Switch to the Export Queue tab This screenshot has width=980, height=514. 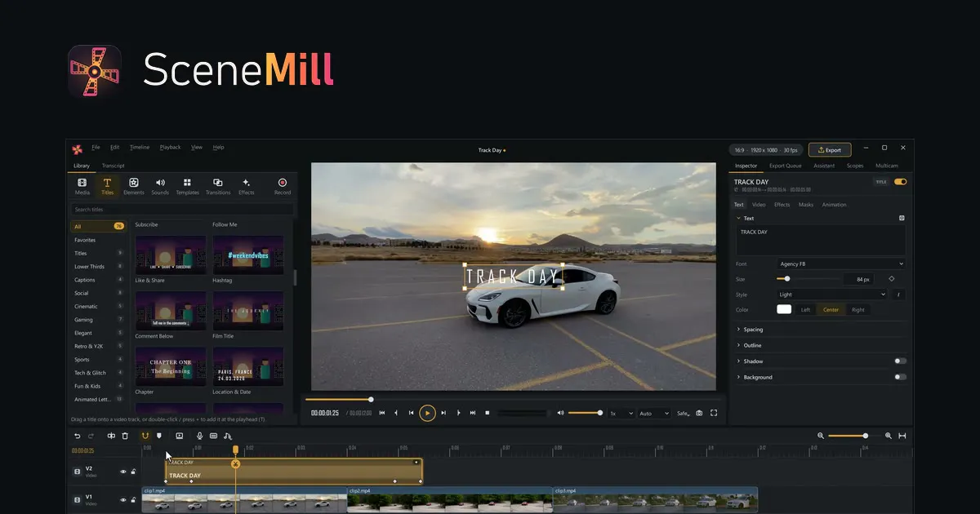pyautogui.click(x=786, y=166)
